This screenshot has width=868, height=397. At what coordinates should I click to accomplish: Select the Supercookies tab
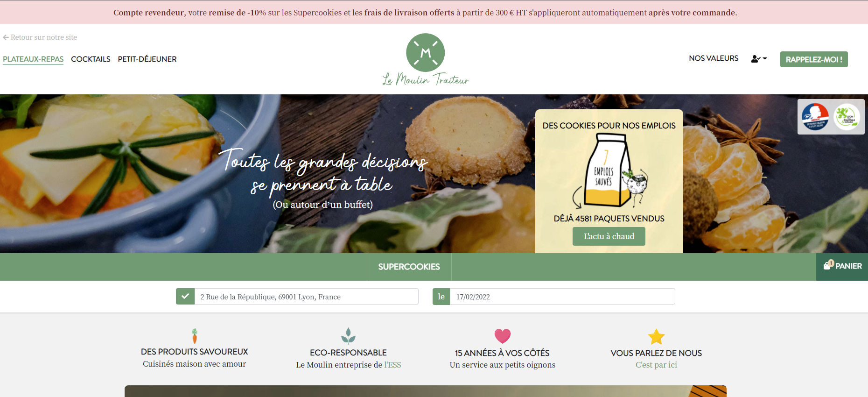tap(409, 267)
